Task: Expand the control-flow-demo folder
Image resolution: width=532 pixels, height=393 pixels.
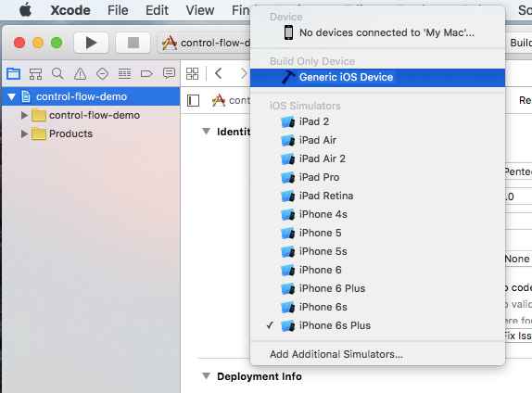Action: coord(24,115)
